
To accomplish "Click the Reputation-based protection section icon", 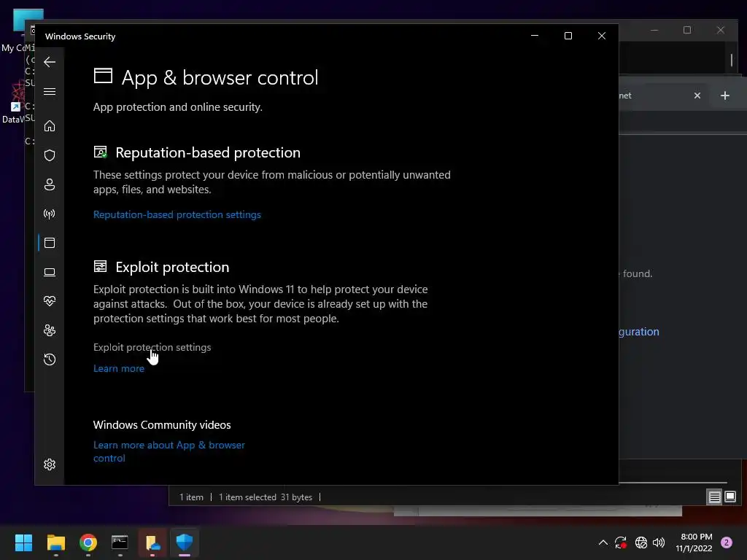I will pyautogui.click(x=100, y=152).
